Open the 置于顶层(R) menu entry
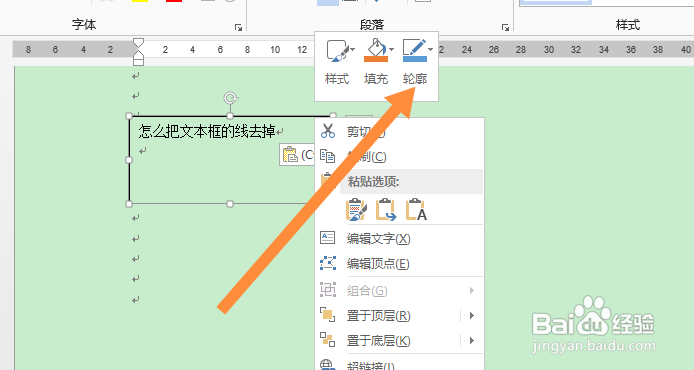Image resolution: width=694 pixels, height=370 pixels. (400, 316)
